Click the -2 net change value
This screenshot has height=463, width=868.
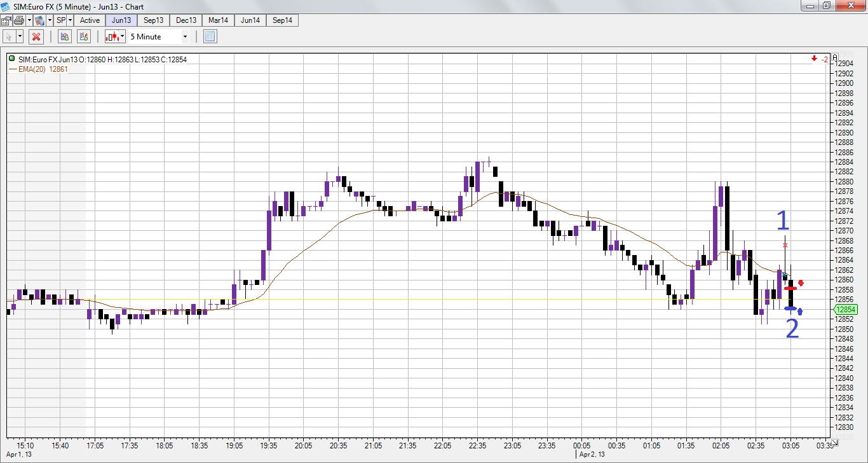click(x=824, y=59)
